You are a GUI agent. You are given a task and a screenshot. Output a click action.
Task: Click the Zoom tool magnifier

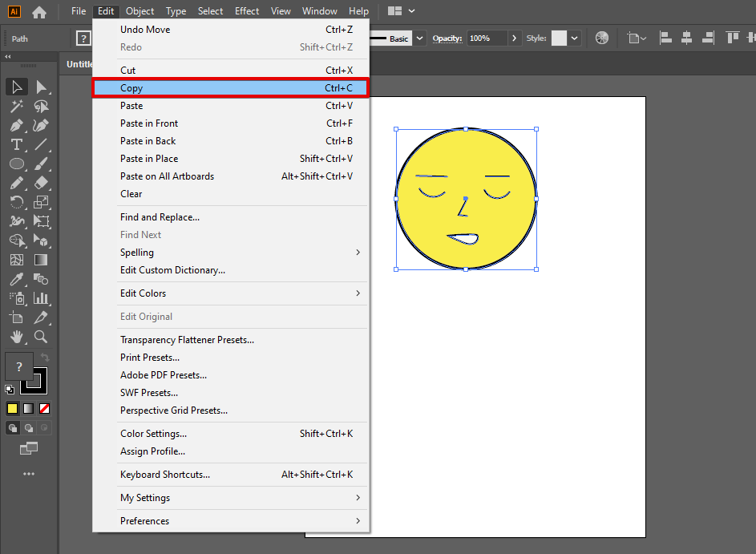(42, 337)
